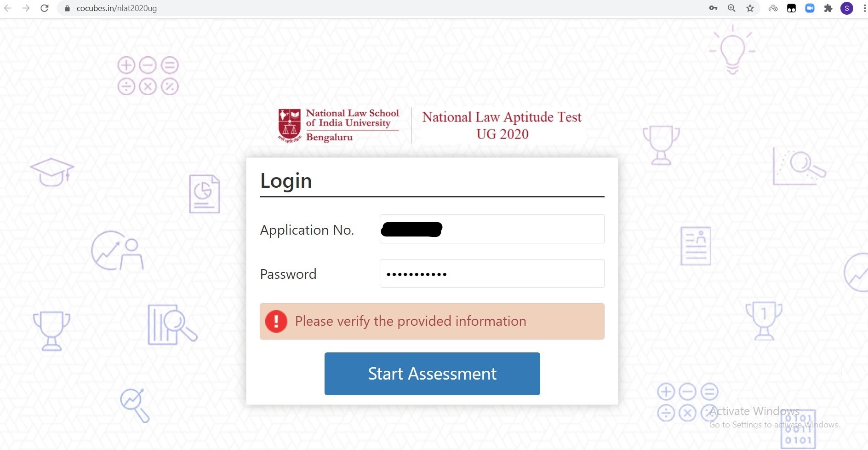Reload the page with the refresh icon
868x450 pixels.
[x=45, y=8]
